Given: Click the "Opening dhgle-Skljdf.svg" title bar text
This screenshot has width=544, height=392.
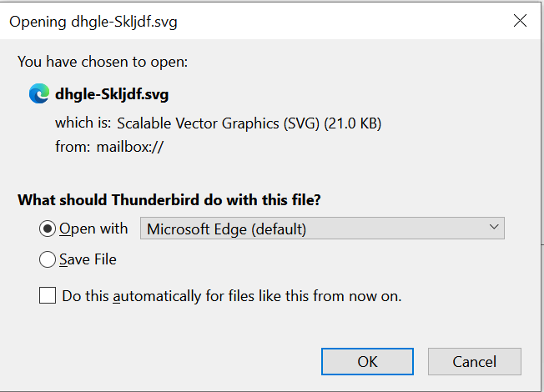Looking at the screenshot, I should tap(93, 23).
